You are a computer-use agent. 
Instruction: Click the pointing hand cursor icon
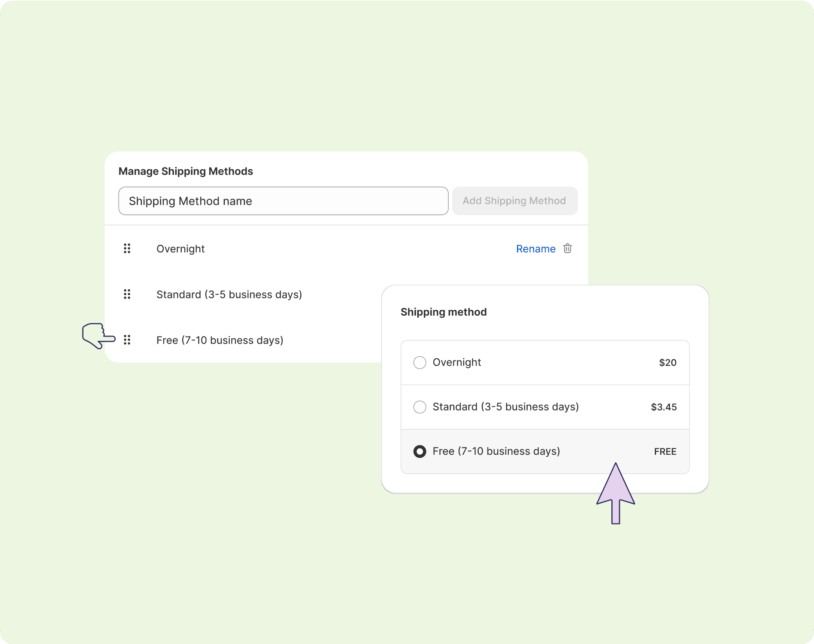(x=98, y=336)
